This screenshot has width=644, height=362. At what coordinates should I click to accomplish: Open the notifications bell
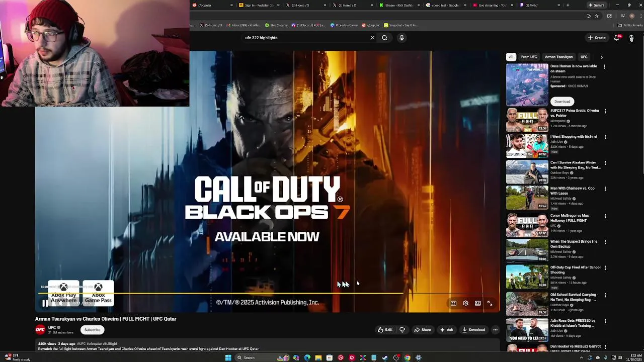pyautogui.click(x=617, y=38)
